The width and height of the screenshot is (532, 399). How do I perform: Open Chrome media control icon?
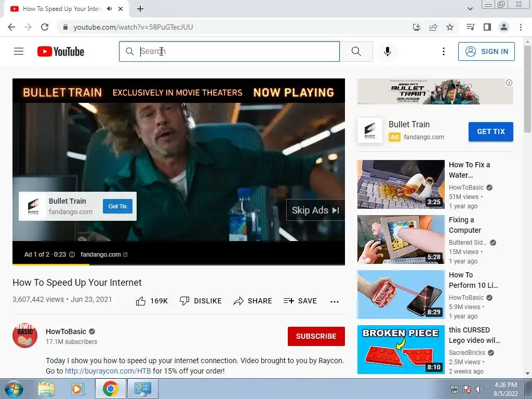[x=470, y=27]
